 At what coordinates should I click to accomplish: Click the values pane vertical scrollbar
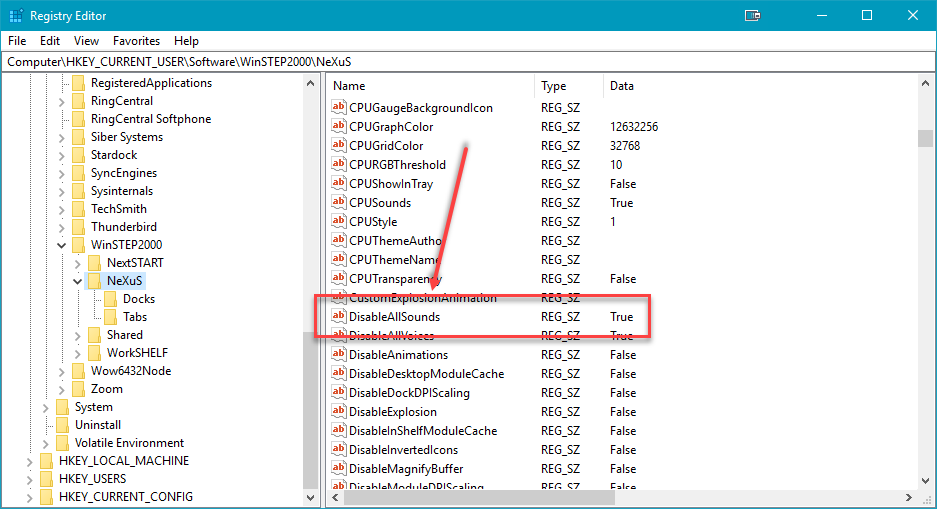925,300
